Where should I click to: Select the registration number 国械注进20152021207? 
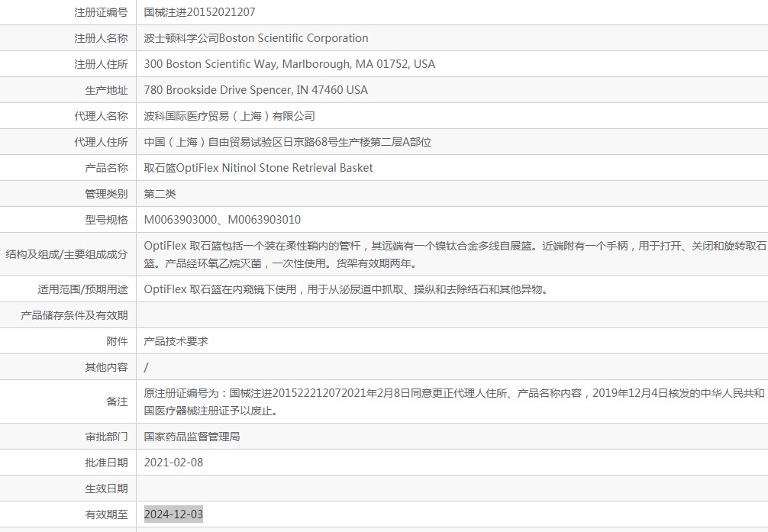coord(199,12)
